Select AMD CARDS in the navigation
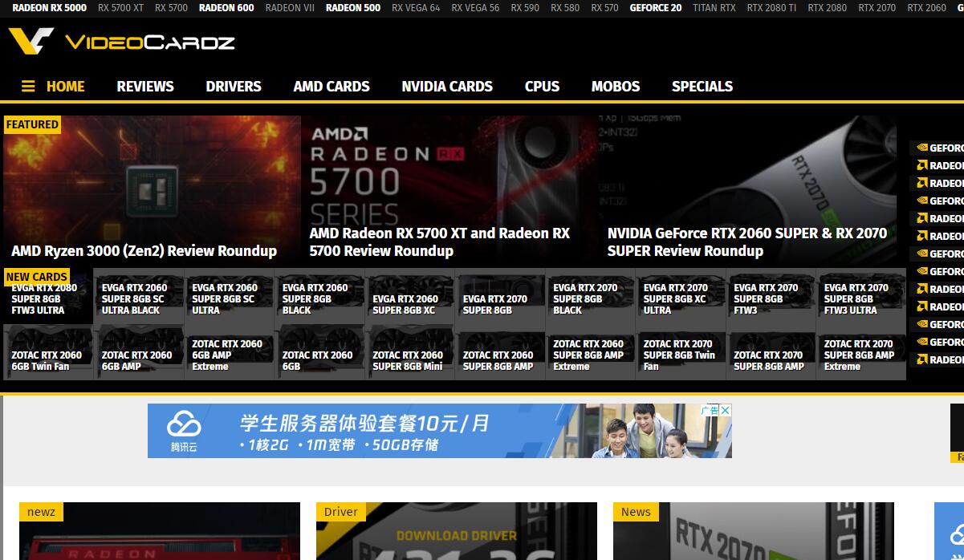This screenshot has width=964, height=560. coord(332,87)
